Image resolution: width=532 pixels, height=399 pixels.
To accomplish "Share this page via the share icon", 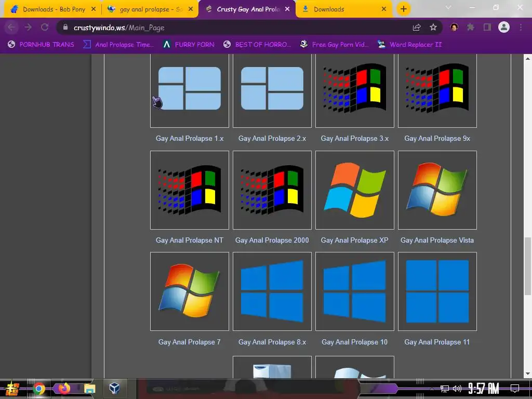I will coord(417,28).
